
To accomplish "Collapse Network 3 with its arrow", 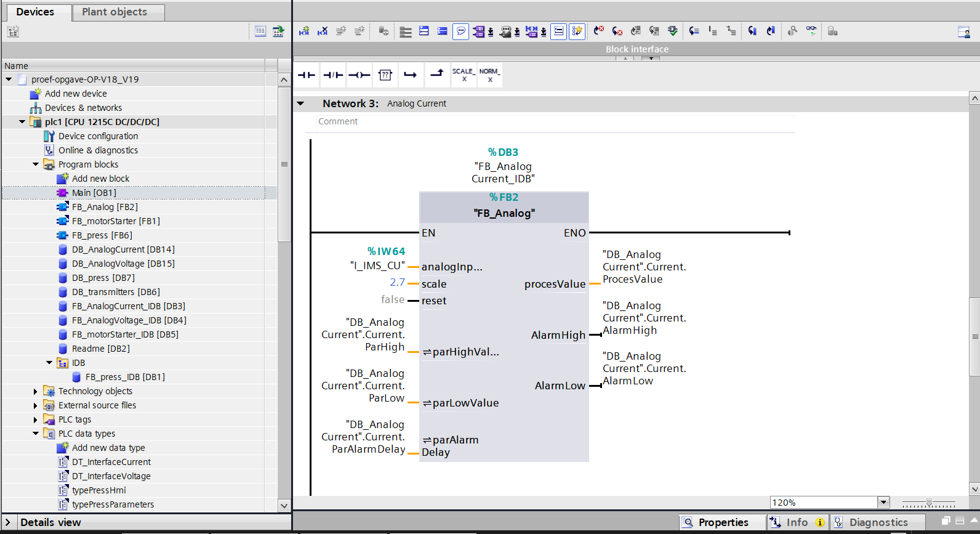I will 300,103.
